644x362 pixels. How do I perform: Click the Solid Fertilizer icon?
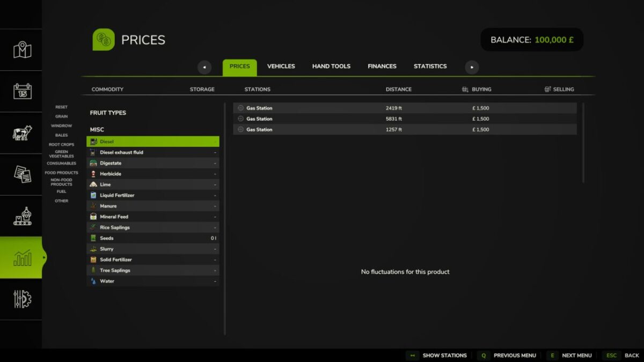pos(93,260)
